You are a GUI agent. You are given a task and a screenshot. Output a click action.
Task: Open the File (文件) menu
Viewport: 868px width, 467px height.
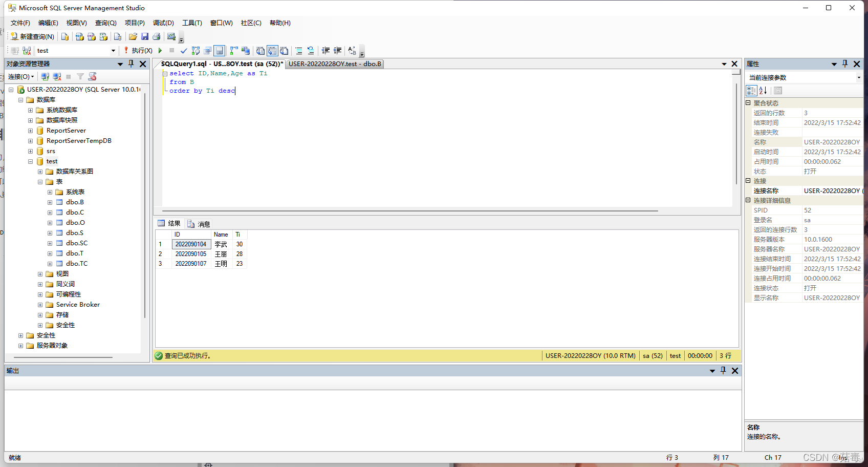pos(20,23)
